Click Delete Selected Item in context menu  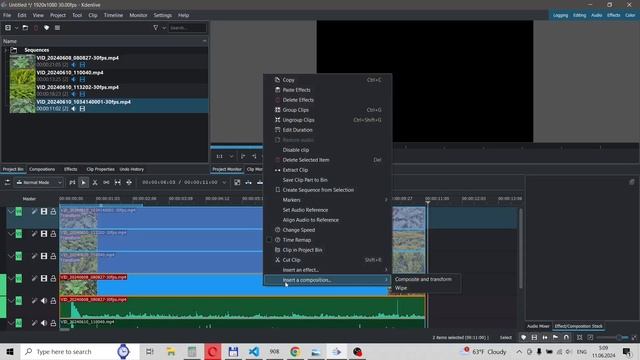click(327, 160)
